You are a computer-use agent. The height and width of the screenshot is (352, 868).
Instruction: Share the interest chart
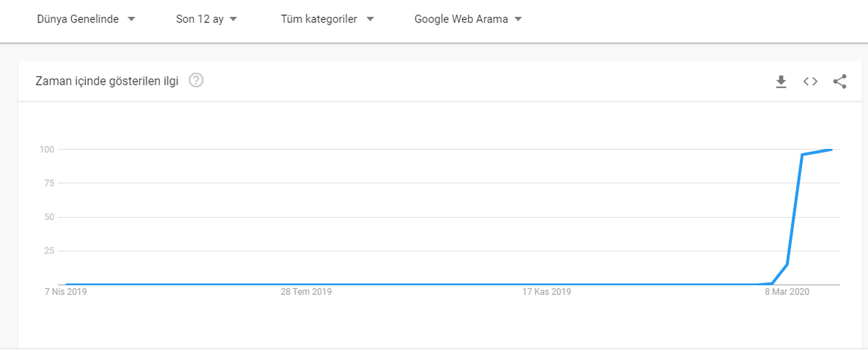[840, 82]
